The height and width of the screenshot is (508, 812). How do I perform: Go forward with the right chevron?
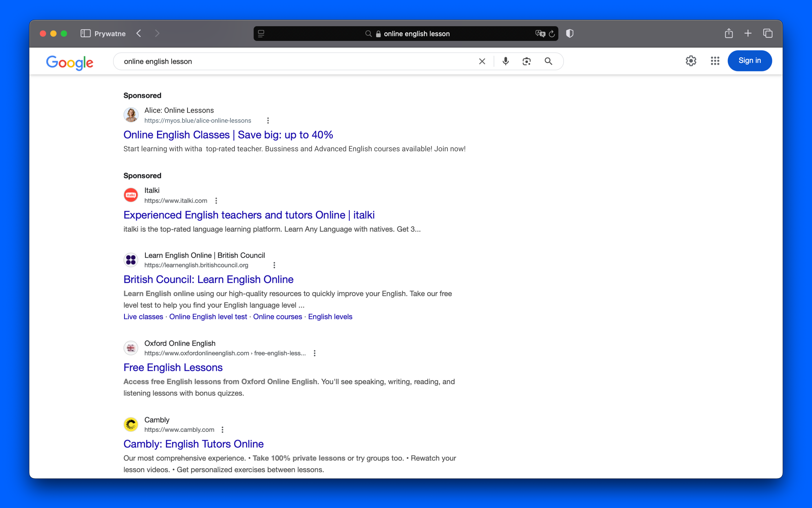tap(157, 33)
